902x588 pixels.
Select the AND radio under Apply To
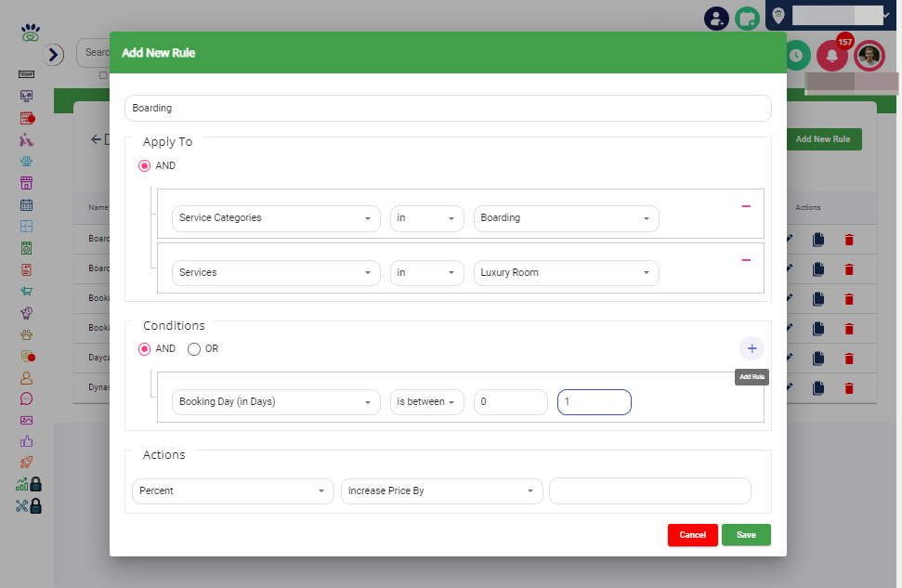[144, 165]
